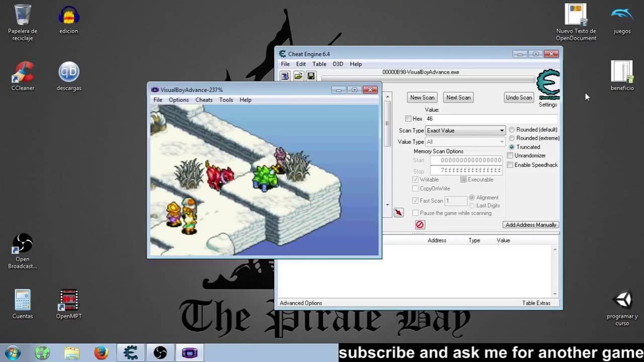This screenshot has height=362, width=644.
Task: Click the Start address field
Action: (466, 160)
